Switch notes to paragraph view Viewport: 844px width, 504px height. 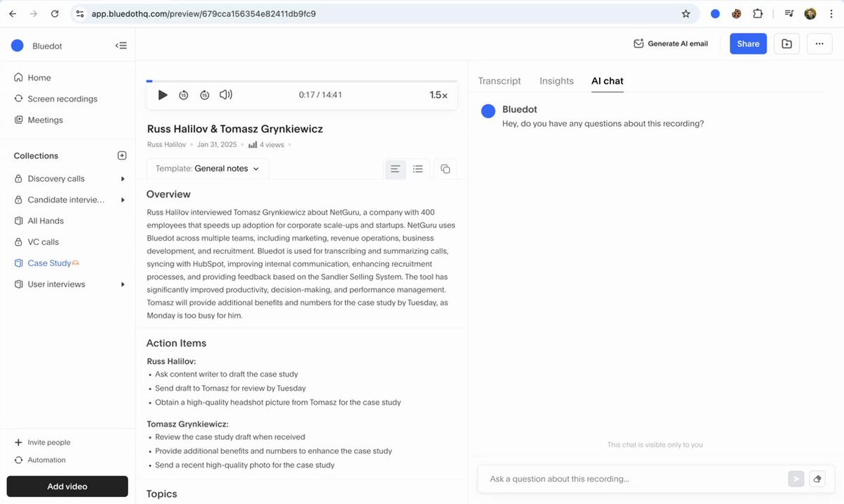click(395, 169)
